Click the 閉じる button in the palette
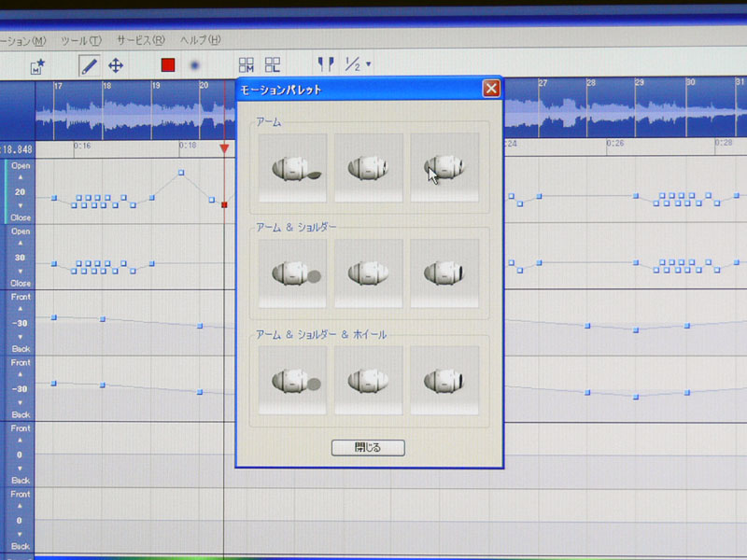This screenshot has width=747, height=560. pyautogui.click(x=368, y=448)
